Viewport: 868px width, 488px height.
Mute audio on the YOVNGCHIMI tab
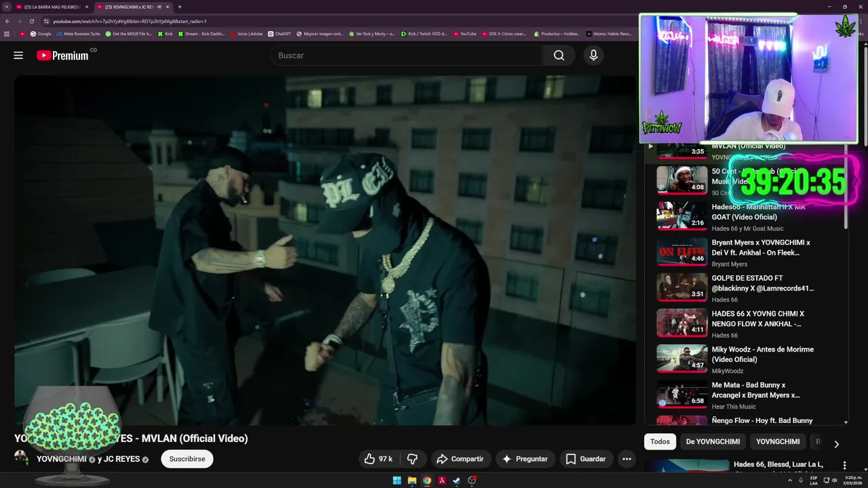(x=159, y=7)
